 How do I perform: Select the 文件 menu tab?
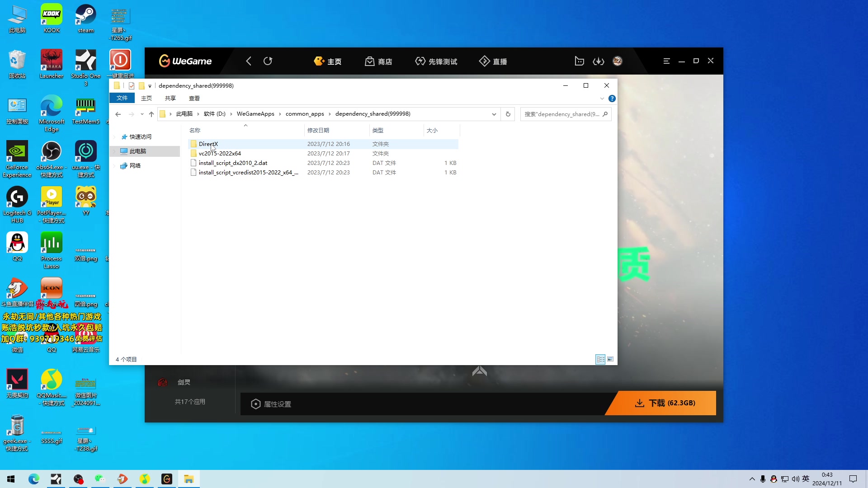tap(122, 99)
